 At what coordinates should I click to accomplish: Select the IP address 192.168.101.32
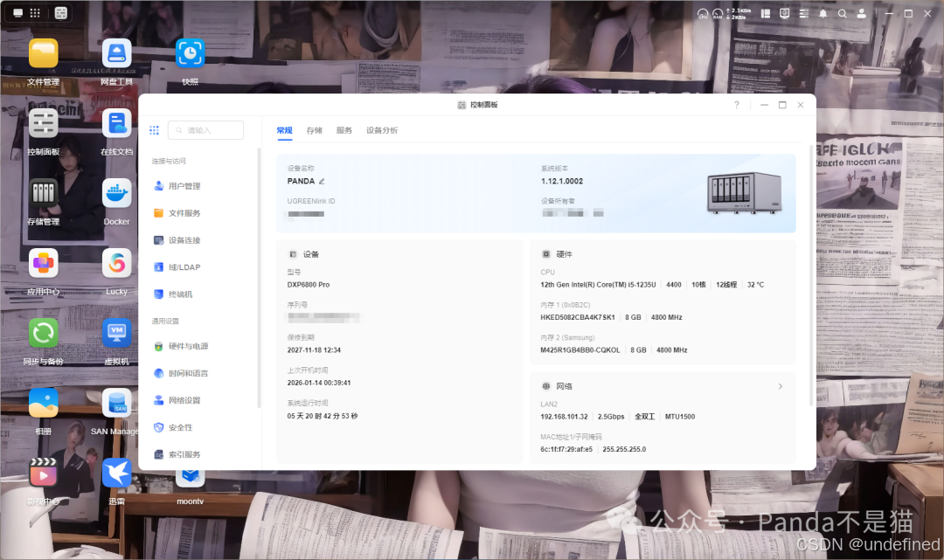coord(564,416)
